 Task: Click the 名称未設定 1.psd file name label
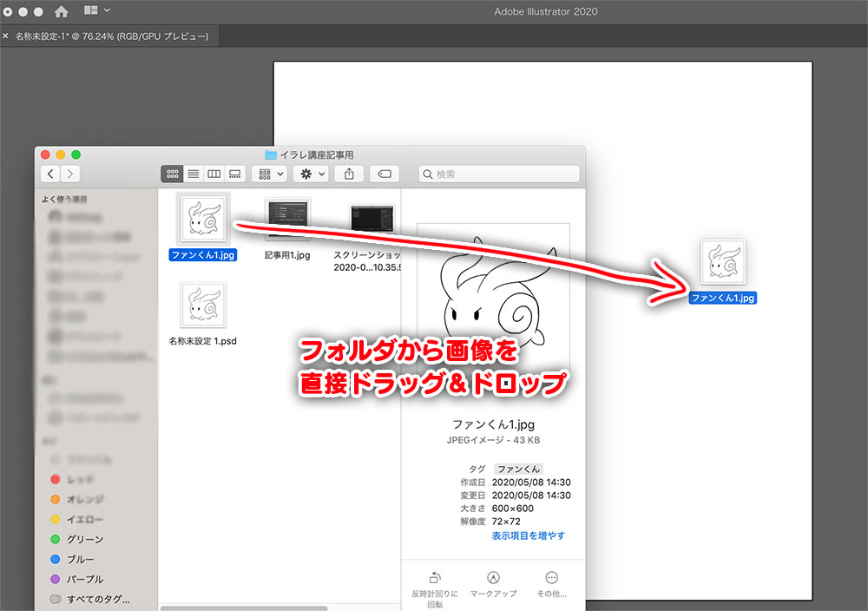pyautogui.click(x=202, y=341)
